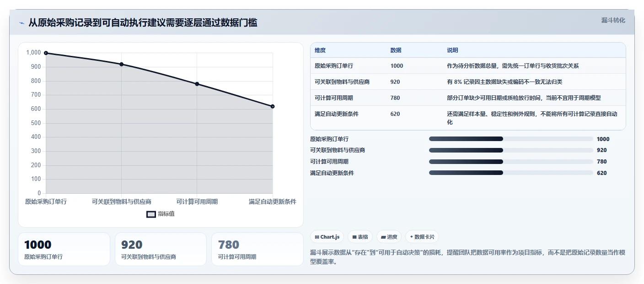
Task: Click x-axis label 原始采购订单行
Action: point(46,202)
